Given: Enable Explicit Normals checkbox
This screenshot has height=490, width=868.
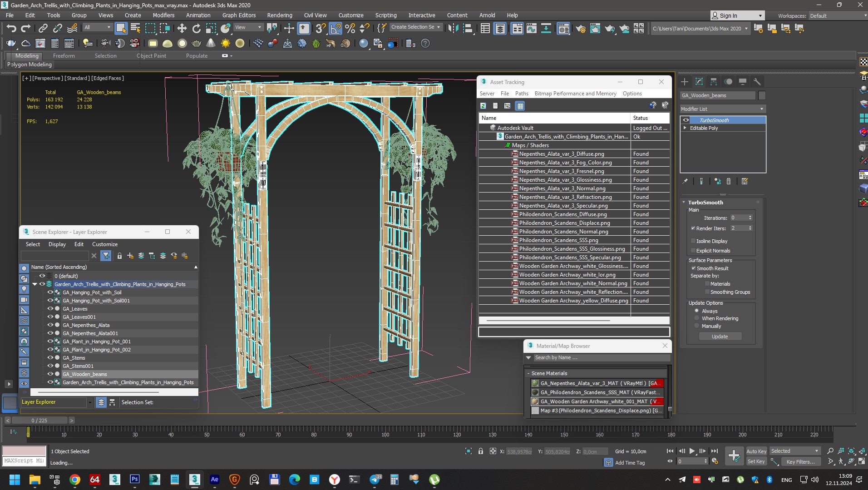Looking at the screenshot, I should [693, 251].
